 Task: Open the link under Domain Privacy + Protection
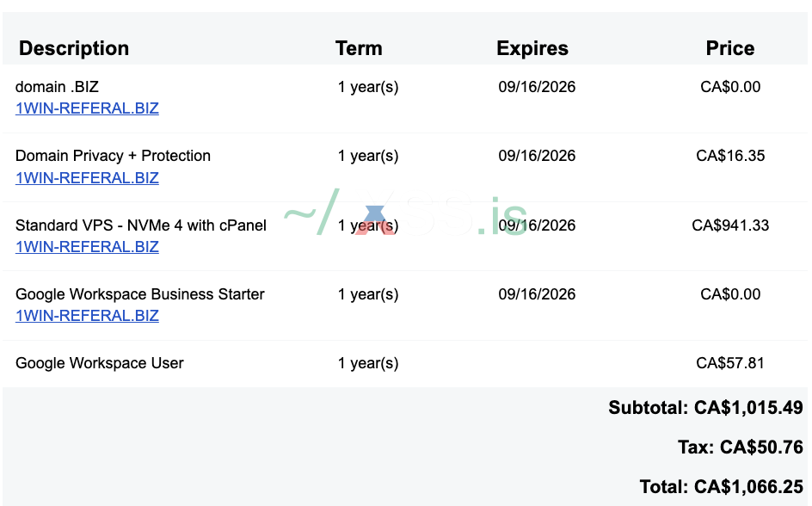pos(87,178)
